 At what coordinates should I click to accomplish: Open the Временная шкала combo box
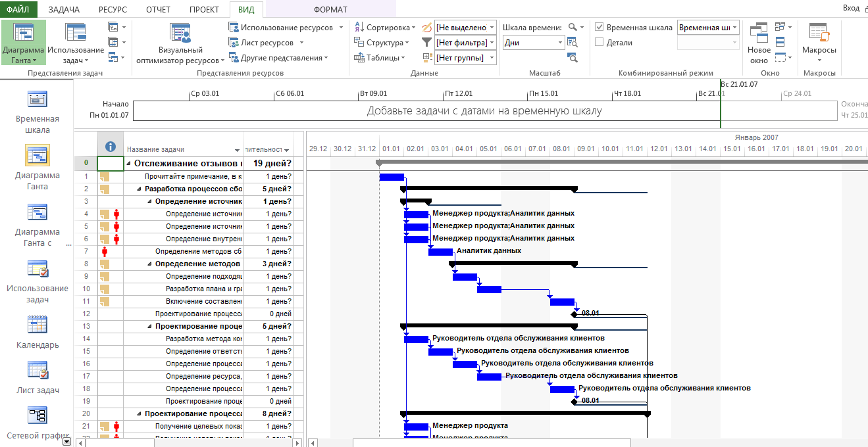(x=708, y=28)
